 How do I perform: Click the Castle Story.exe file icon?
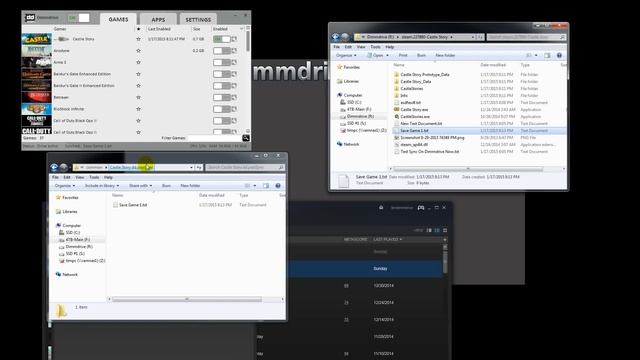point(396,109)
